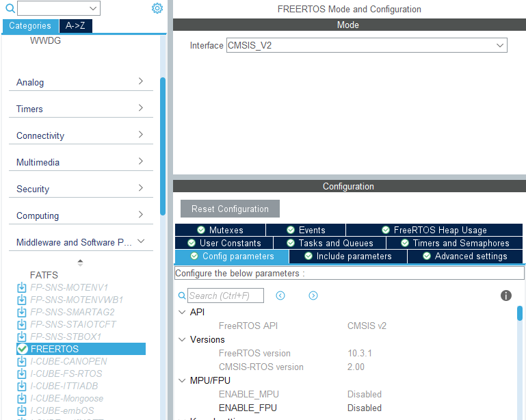The image size is (526, 420).
Task: Click download icon next to FP-SNS-MOTENVWB1
Action: (21, 300)
